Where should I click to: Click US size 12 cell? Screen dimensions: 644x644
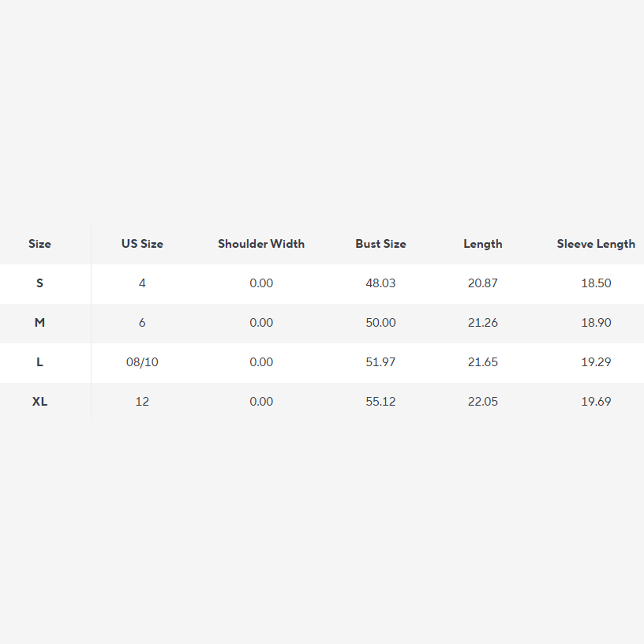pyautogui.click(x=142, y=402)
